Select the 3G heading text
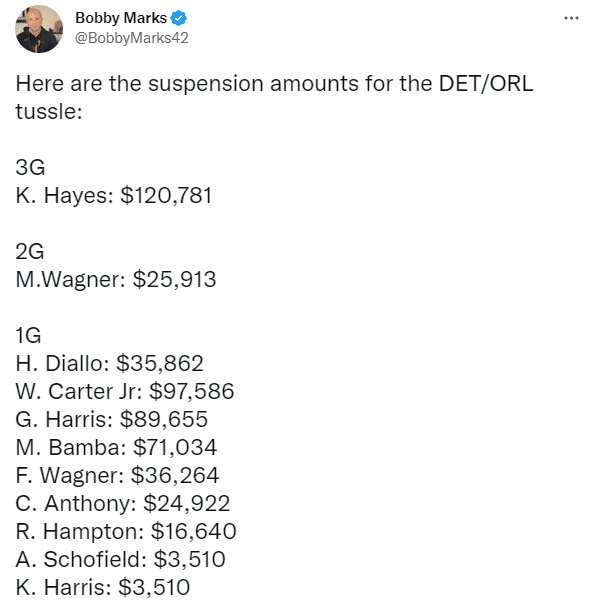Screen dimensions: 595x614 [x=30, y=167]
